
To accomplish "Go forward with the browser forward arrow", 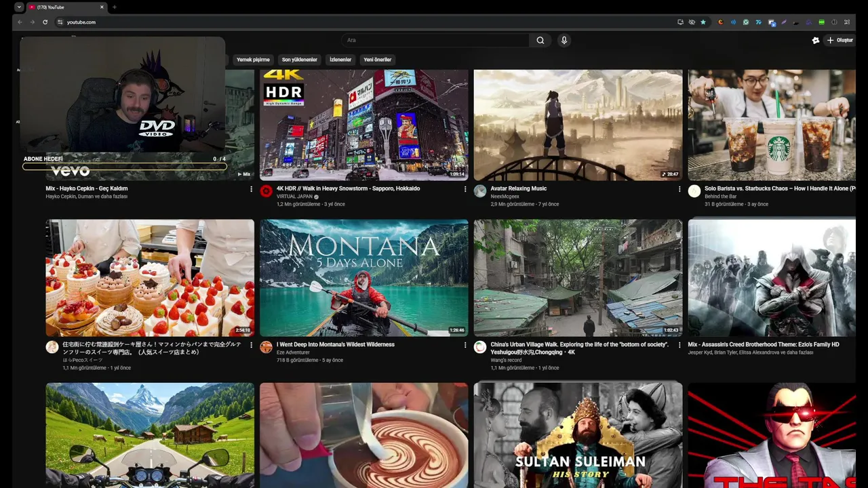I will [x=32, y=22].
